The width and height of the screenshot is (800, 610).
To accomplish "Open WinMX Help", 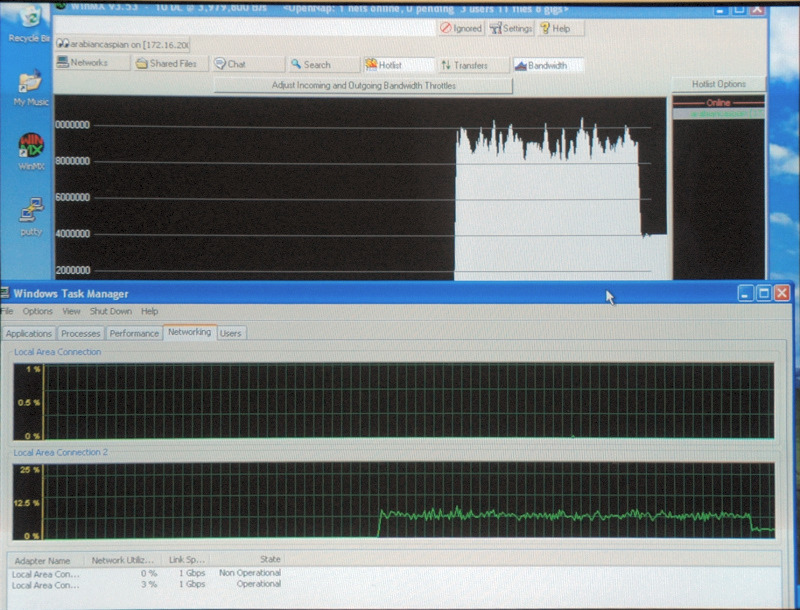I will [560, 29].
